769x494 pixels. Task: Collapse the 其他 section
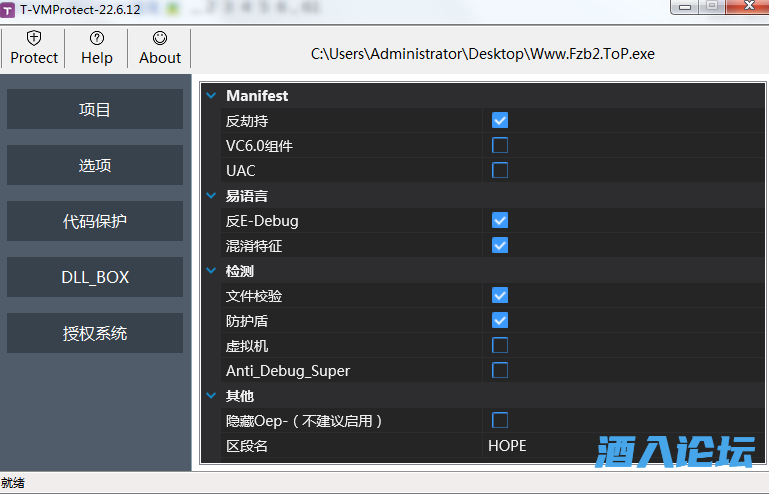[211, 396]
